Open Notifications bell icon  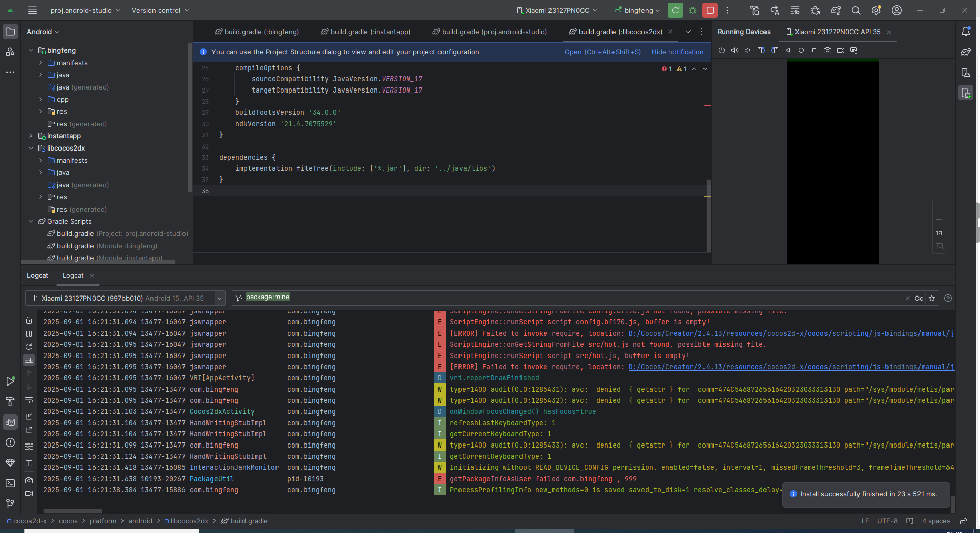tap(966, 32)
